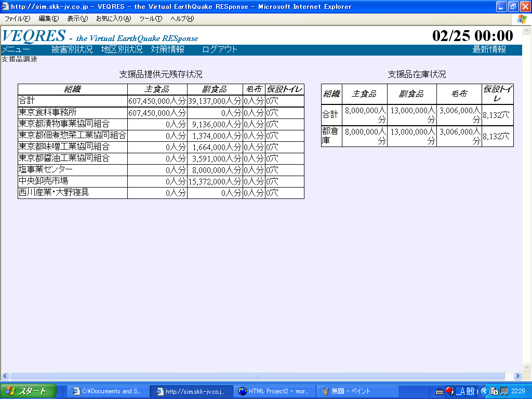The width and height of the screenshot is (532, 399).
Task: Open the 地区別状況 link
Action: [122, 50]
